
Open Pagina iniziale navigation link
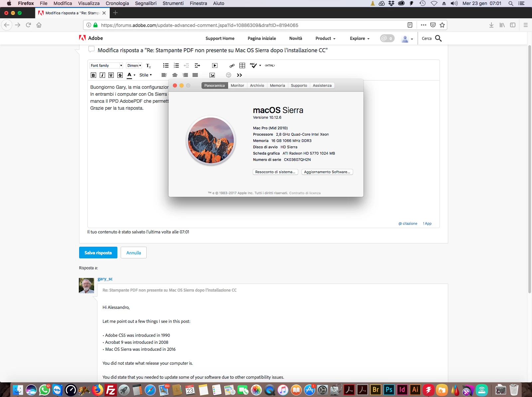point(262,39)
